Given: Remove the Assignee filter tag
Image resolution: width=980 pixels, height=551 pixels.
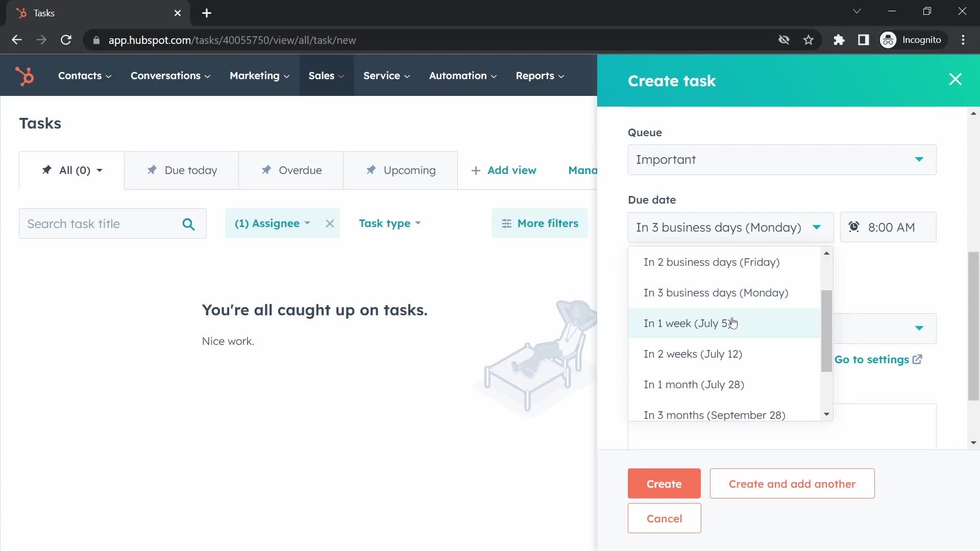Looking at the screenshot, I should coord(330,223).
